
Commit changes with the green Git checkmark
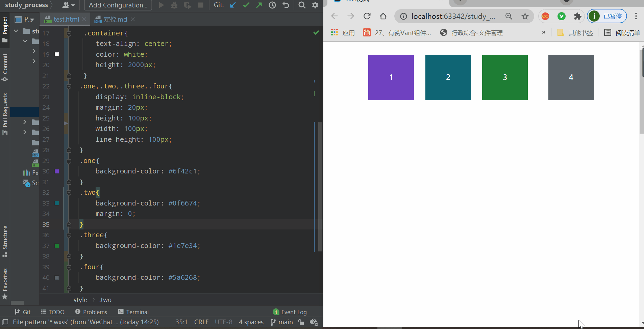point(246,5)
